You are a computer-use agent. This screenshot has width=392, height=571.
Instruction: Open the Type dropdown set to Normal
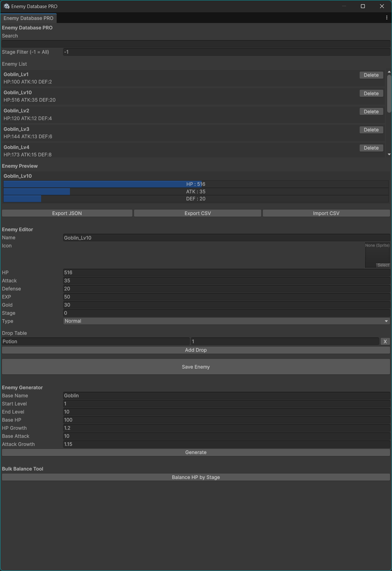227,321
